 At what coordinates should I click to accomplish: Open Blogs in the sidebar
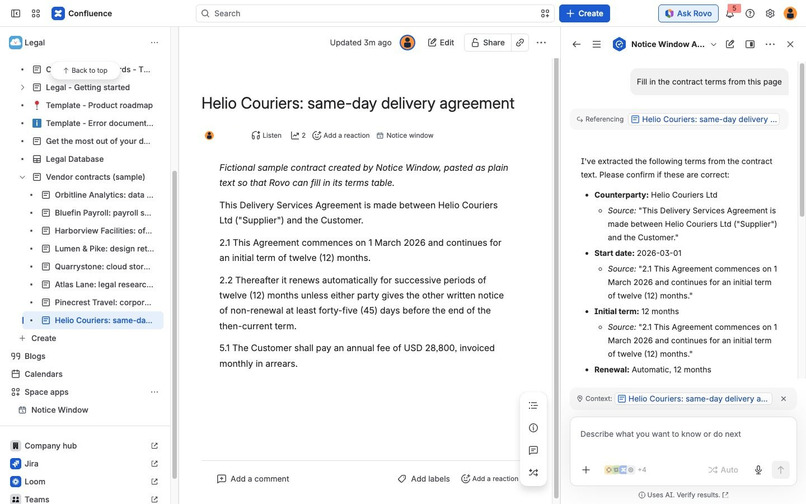coord(34,356)
